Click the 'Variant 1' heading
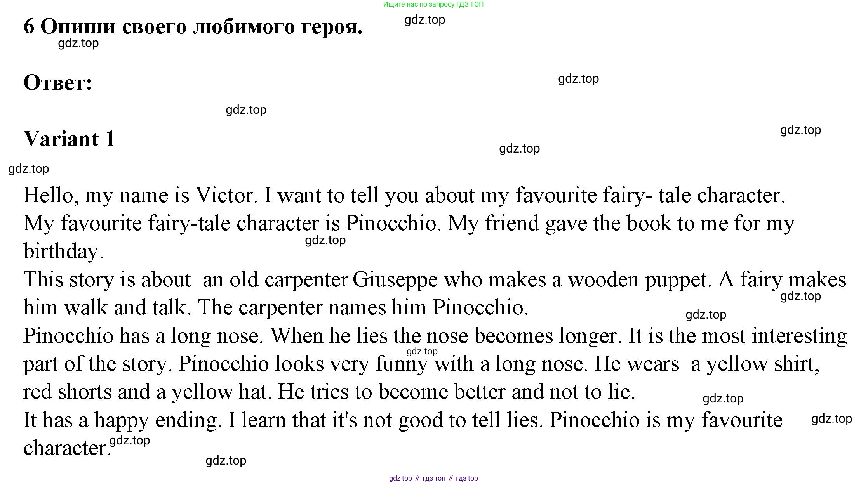 click(69, 139)
